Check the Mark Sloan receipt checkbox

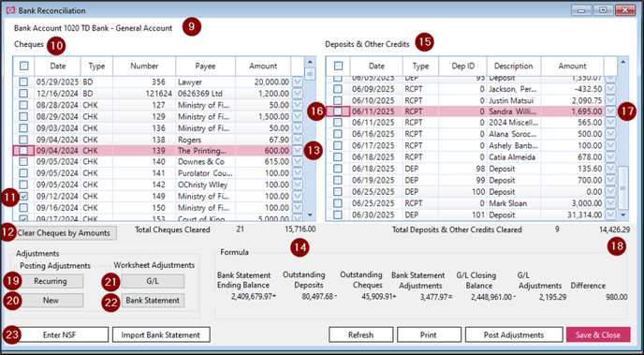pyautogui.click(x=337, y=203)
